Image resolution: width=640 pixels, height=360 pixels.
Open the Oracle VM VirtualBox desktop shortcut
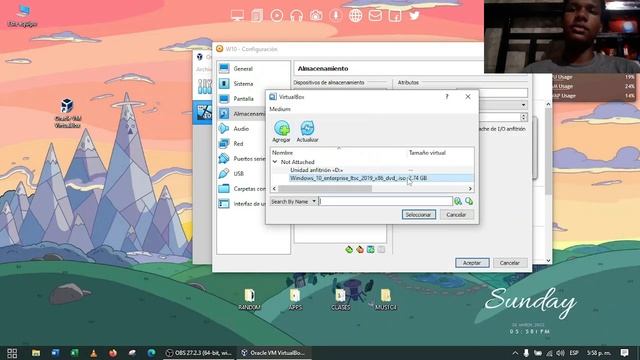(x=67, y=113)
